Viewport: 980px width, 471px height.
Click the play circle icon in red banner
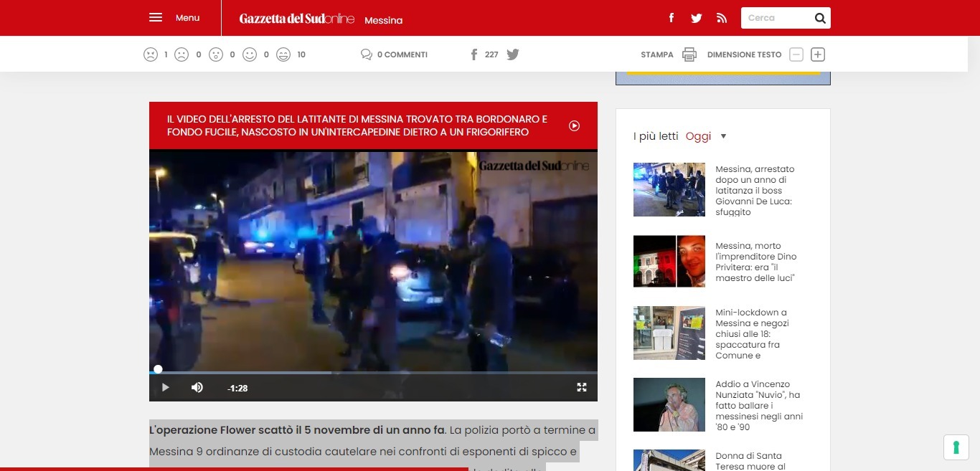[574, 125]
